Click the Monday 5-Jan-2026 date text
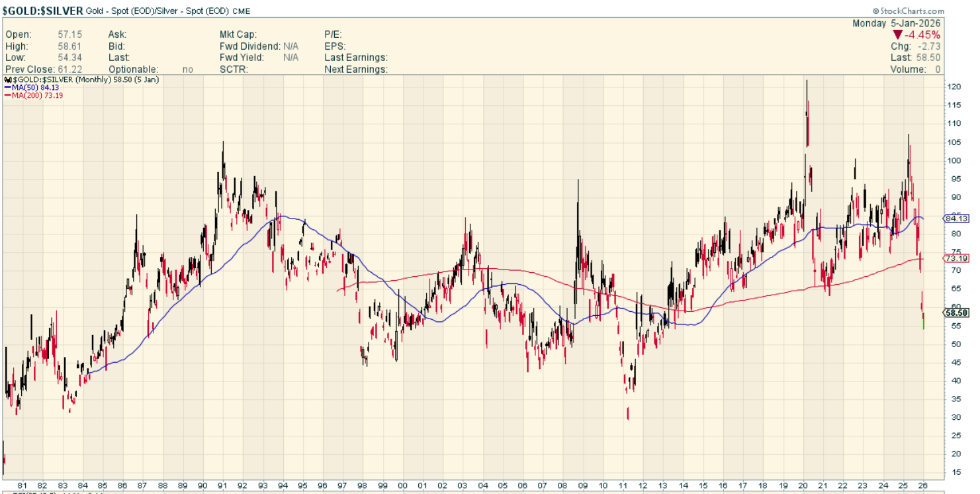 point(896,23)
